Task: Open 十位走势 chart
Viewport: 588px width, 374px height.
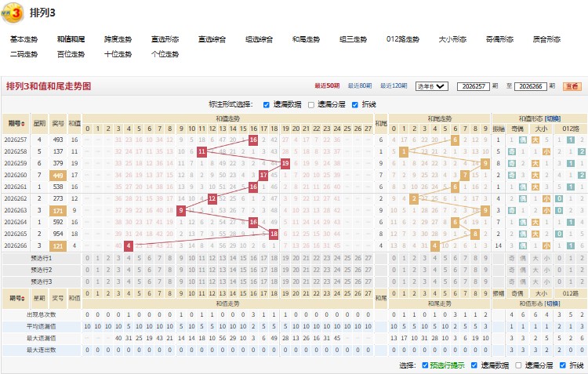Action: point(118,54)
